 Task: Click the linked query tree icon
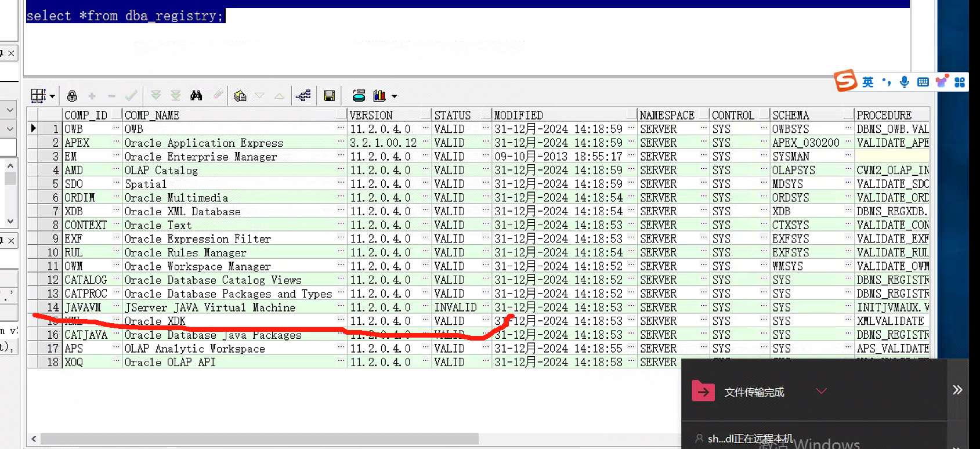coord(303,96)
